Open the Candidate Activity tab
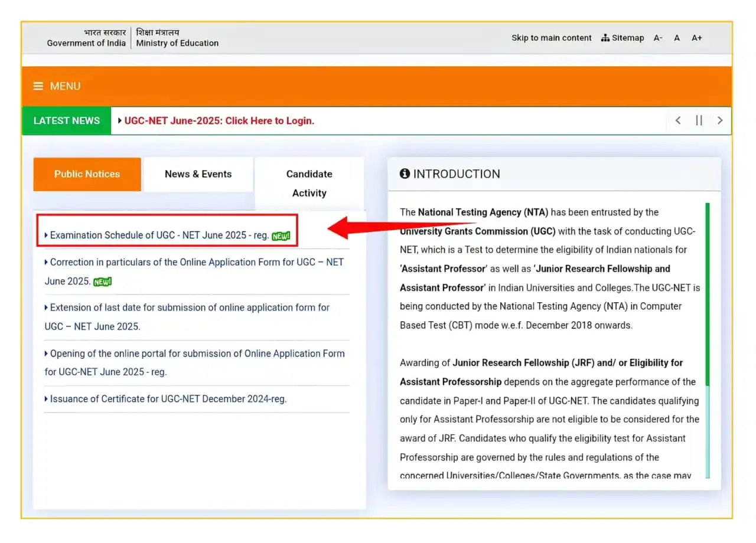Image resolution: width=756 pixels, height=543 pixels. pos(309,183)
